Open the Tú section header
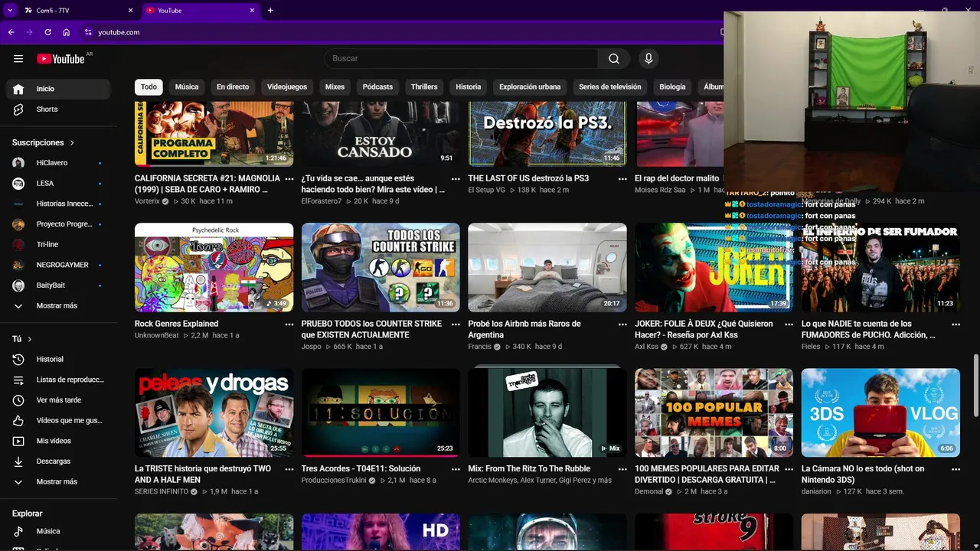The height and width of the screenshot is (551, 980). [x=22, y=339]
